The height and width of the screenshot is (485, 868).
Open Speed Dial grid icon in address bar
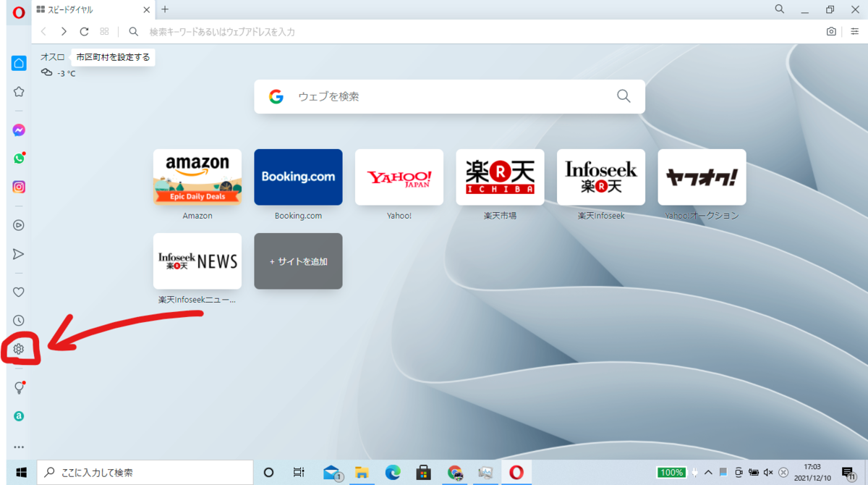click(105, 32)
